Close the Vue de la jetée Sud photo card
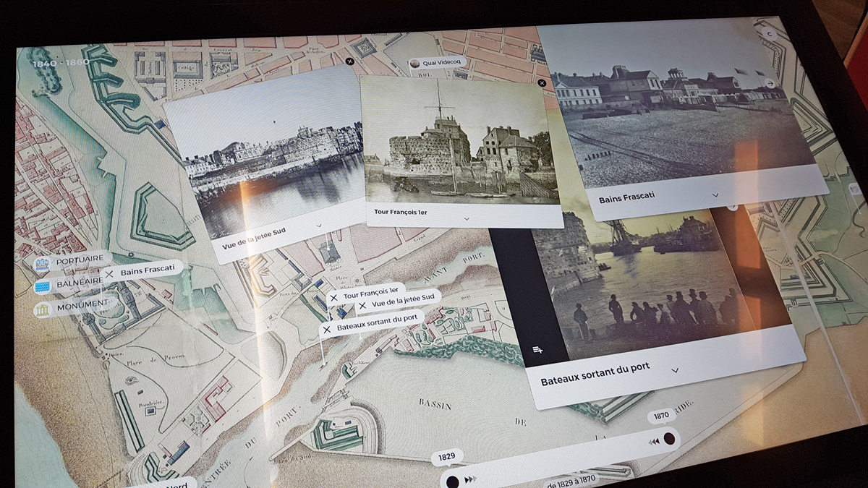This screenshot has width=868, height=488. click(350, 62)
